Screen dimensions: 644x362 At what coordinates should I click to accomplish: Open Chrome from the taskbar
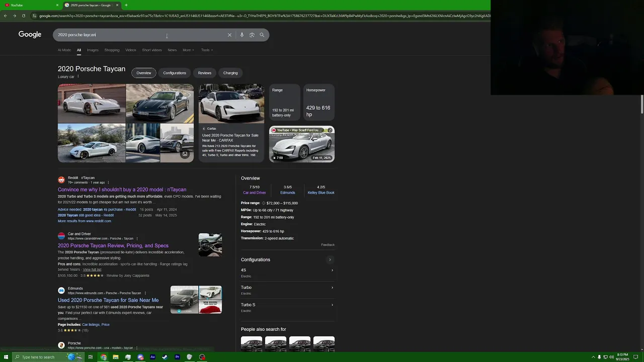[x=104, y=357]
